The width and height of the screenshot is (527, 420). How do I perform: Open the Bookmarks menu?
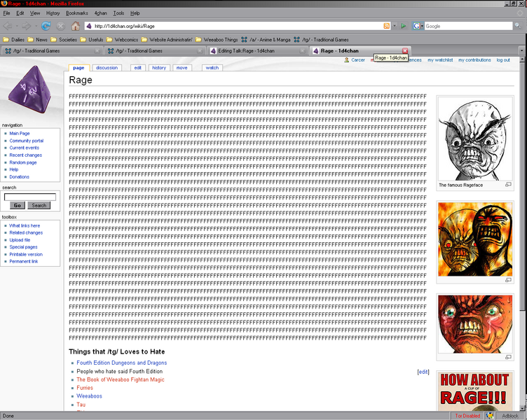point(77,13)
